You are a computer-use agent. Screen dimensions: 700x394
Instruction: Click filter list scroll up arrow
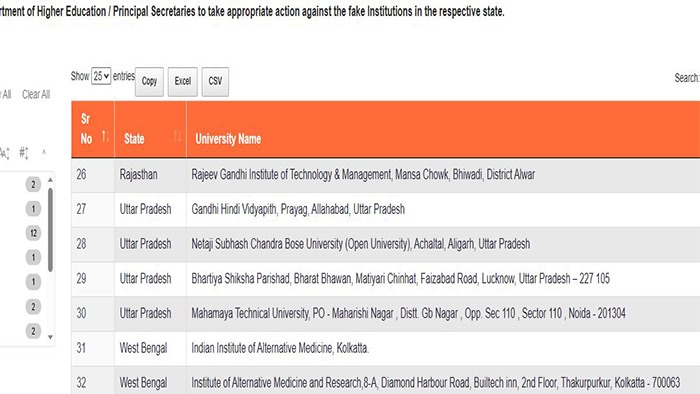[50, 179]
